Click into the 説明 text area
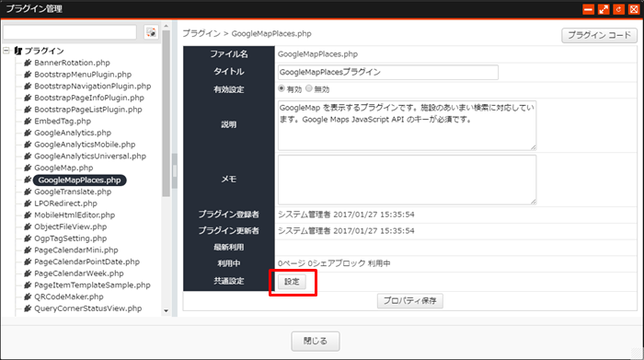 (407, 125)
